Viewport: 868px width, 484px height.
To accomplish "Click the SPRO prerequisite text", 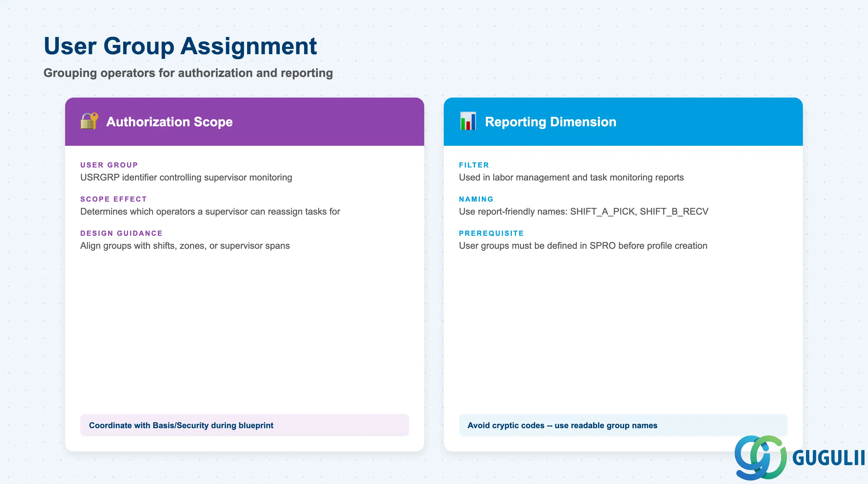I will pos(583,246).
